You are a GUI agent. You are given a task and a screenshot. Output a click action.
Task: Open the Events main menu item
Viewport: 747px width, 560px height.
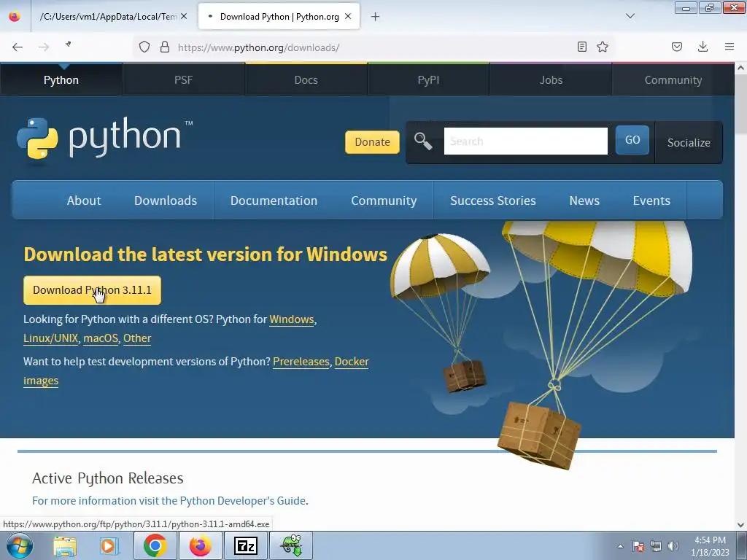[x=651, y=201]
